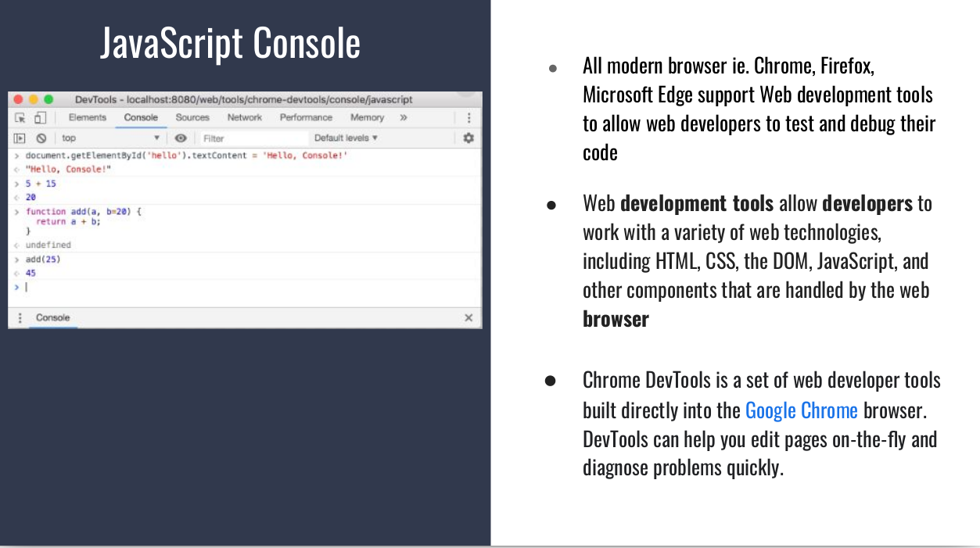Click into the console Filter field
Screen dimensions: 980x548
coord(250,138)
